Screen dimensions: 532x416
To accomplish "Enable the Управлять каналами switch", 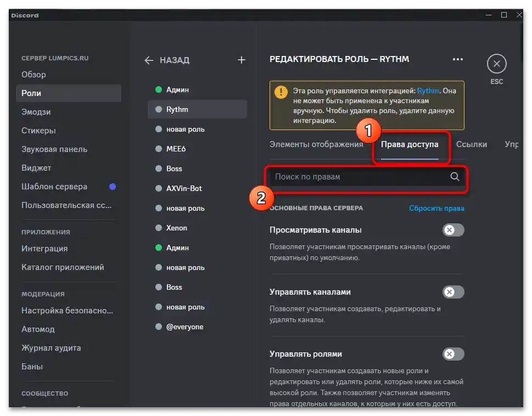I will (453, 292).
